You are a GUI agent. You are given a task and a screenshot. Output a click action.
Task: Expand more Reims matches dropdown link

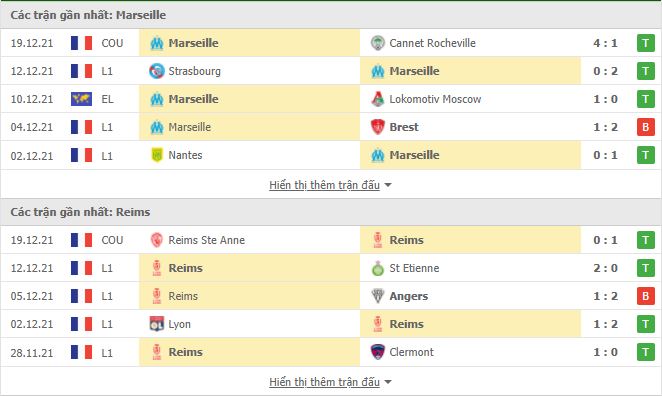324,382
